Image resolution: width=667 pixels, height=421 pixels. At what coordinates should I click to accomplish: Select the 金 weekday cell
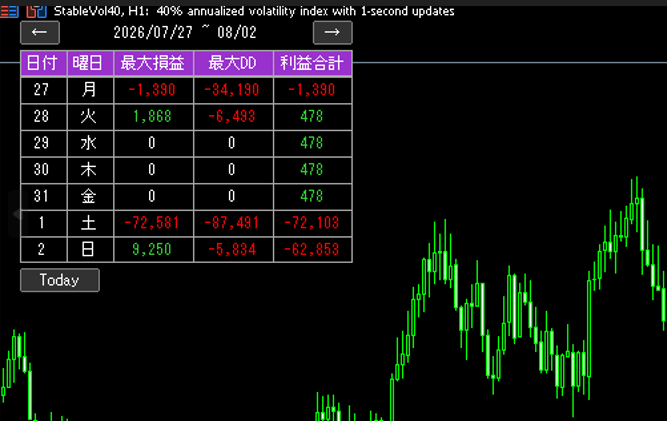point(90,196)
